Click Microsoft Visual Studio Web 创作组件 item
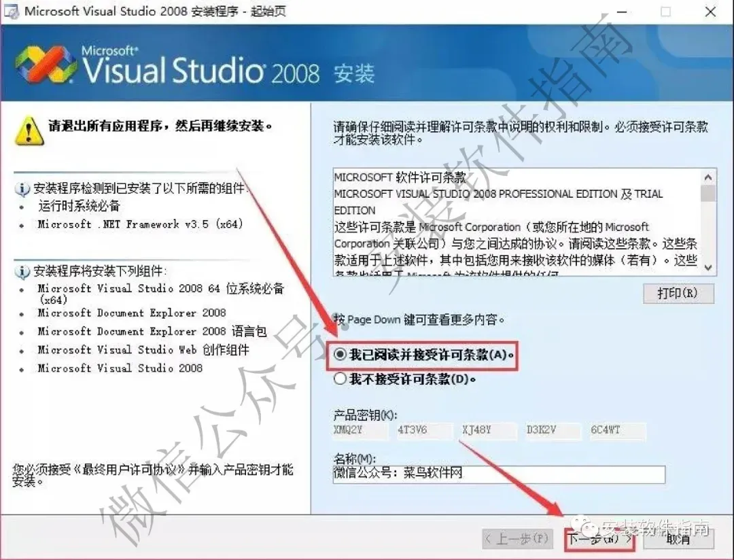The image size is (734, 560). point(143,350)
